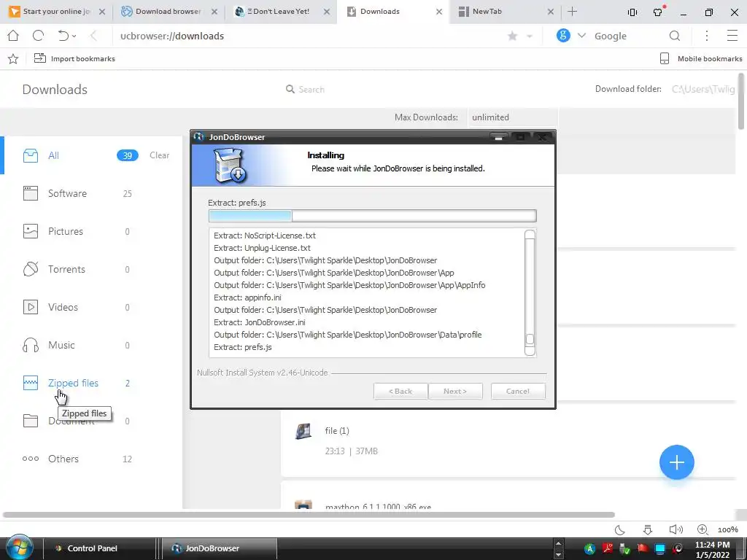Switch to the 'Download browser' tab
This screenshot has height=560, width=747.
point(169,12)
